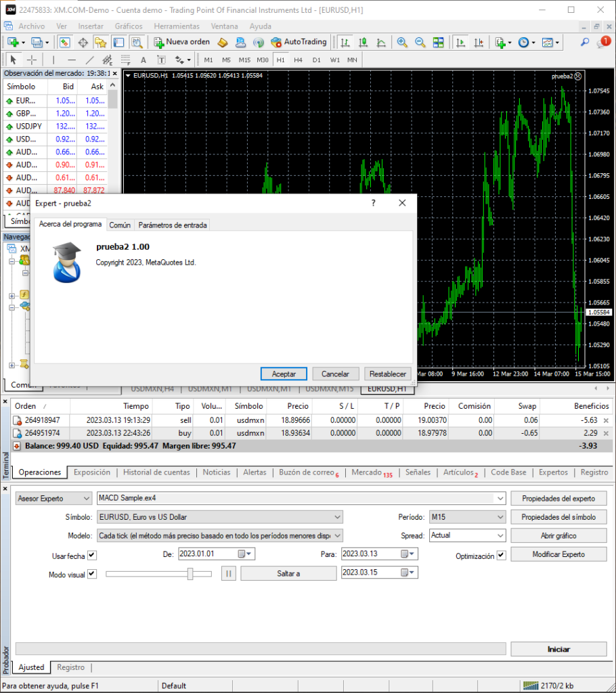Open the Periods clock icon
616x693 pixels.
523,43
